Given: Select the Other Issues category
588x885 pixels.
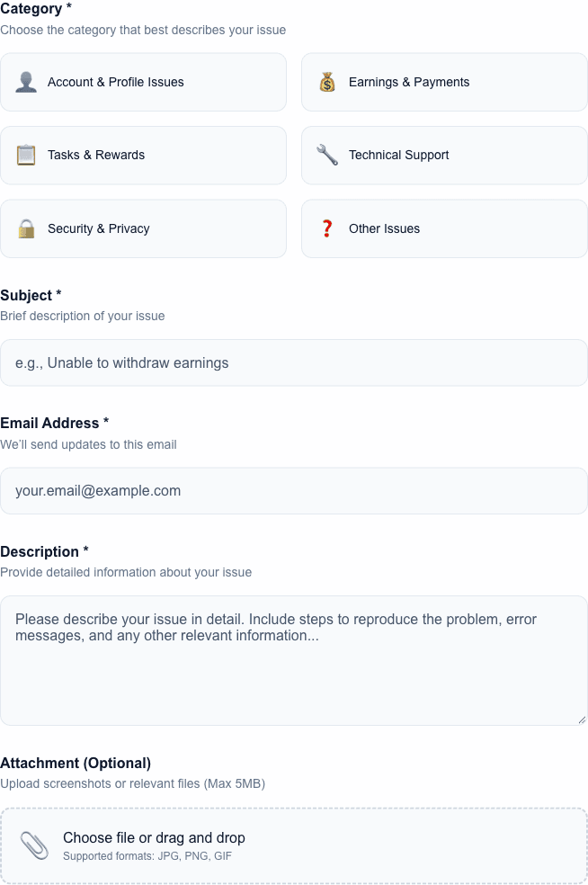Looking at the screenshot, I should point(445,228).
